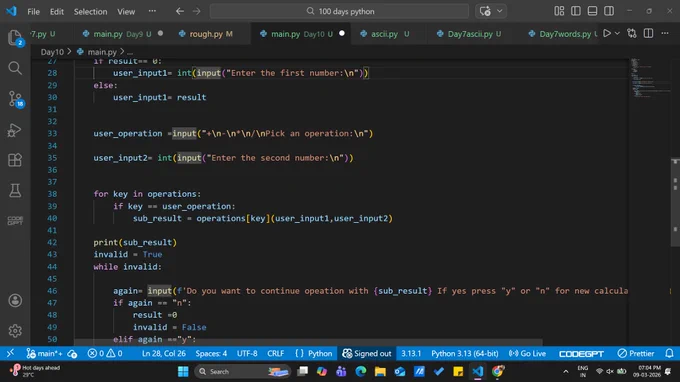
Task: Split the editor to the right
Action: tap(648, 33)
